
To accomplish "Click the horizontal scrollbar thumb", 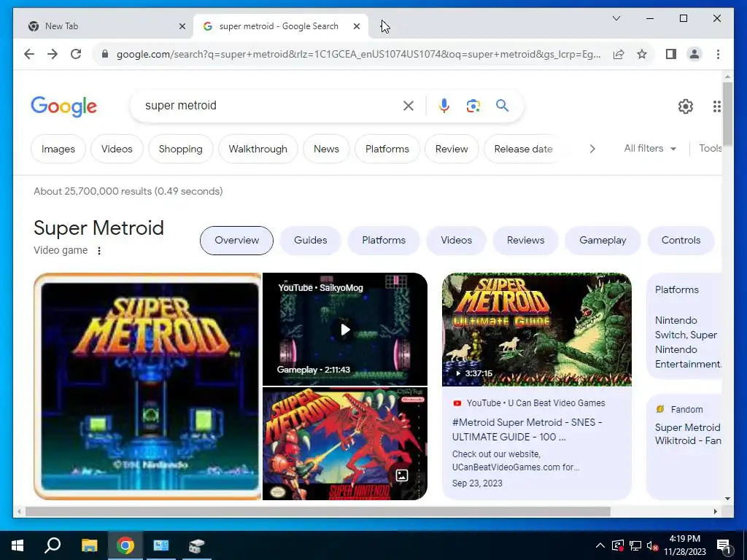I will [318, 511].
